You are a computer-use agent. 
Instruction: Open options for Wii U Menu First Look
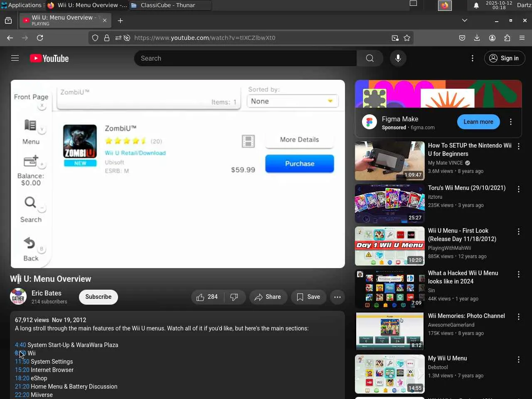point(519,232)
